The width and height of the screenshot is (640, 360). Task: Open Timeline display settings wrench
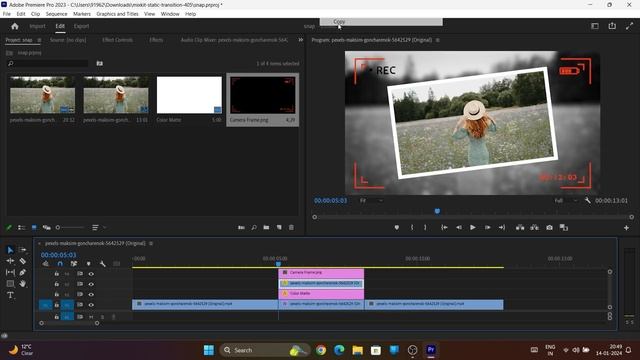tap(103, 264)
